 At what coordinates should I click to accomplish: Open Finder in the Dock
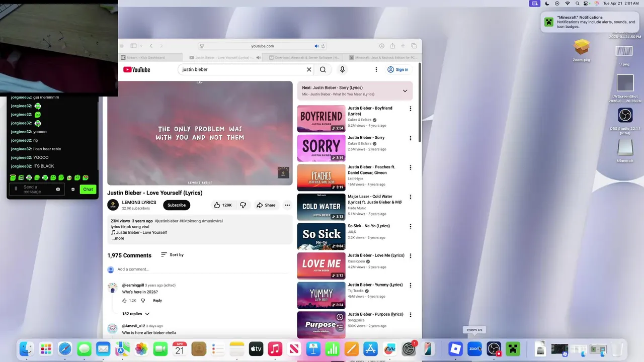click(x=27, y=348)
